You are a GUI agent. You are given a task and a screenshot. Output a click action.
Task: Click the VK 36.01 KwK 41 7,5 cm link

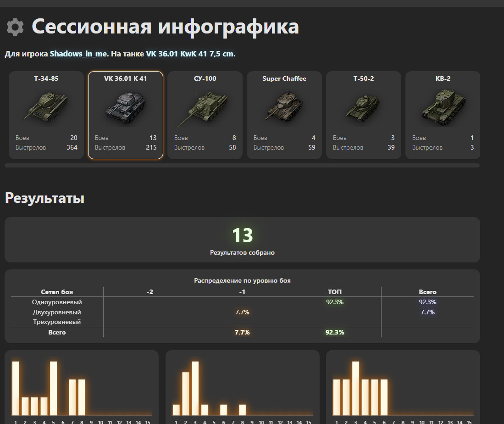click(x=191, y=54)
